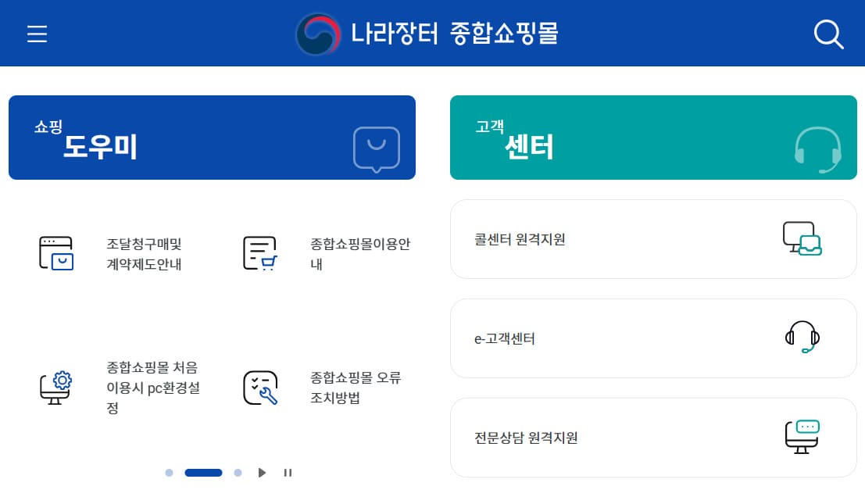Open the e-고객센터 panel
Image resolution: width=865 pixels, height=504 pixels.
(653, 338)
